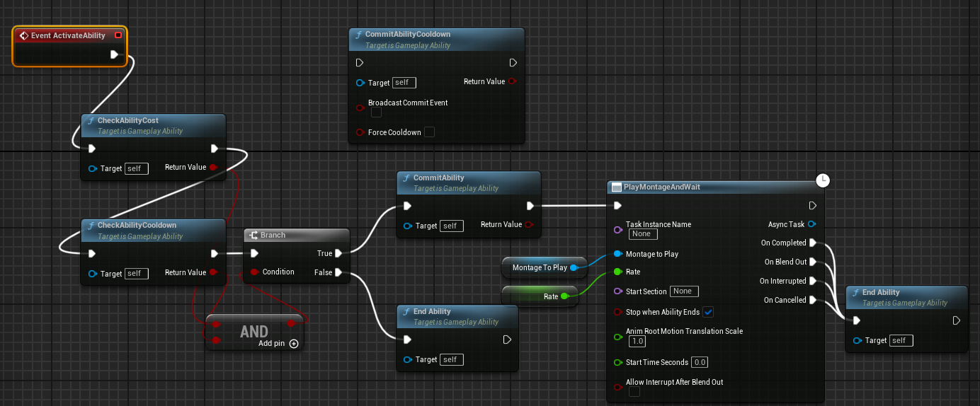Click the Start Section None field

pos(684,291)
